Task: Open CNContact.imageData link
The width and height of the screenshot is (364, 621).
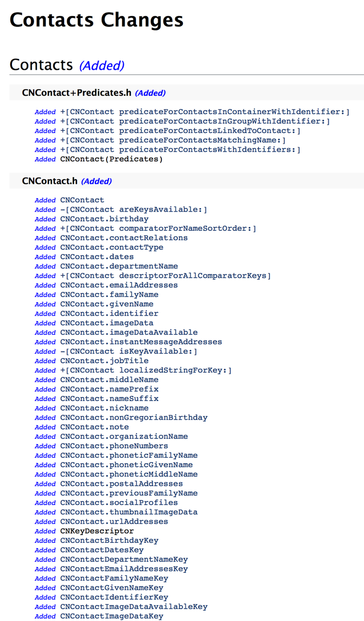Action: tap(107, 322)
